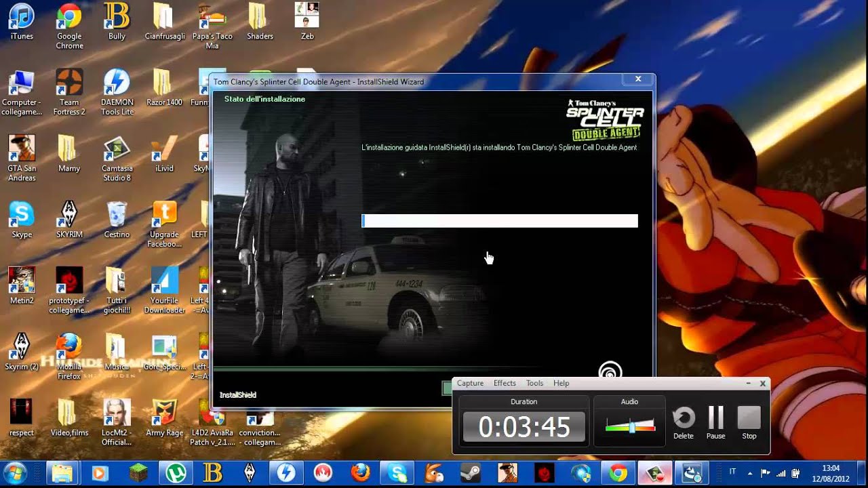Click the recording duration display 0:03:45

(x=524, y=427)
